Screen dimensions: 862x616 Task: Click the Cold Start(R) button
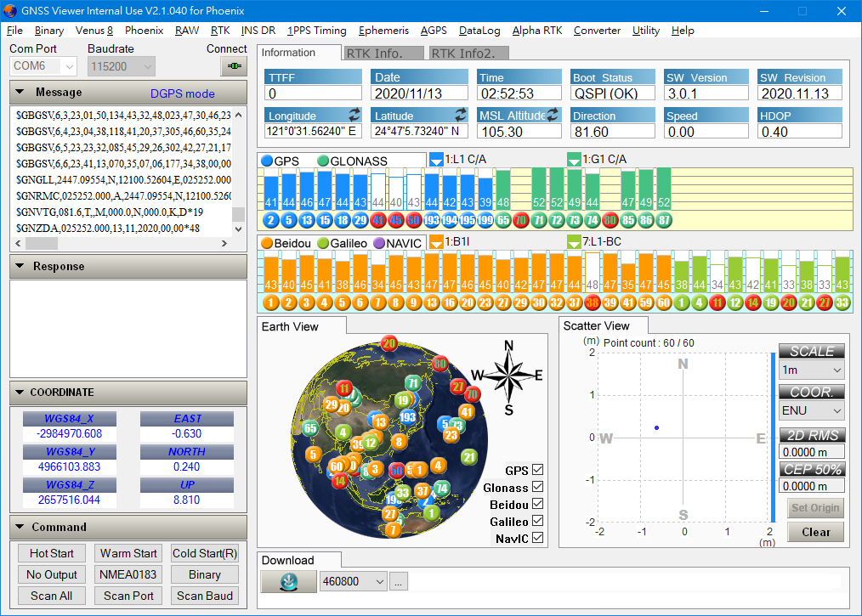click(205, 553)
